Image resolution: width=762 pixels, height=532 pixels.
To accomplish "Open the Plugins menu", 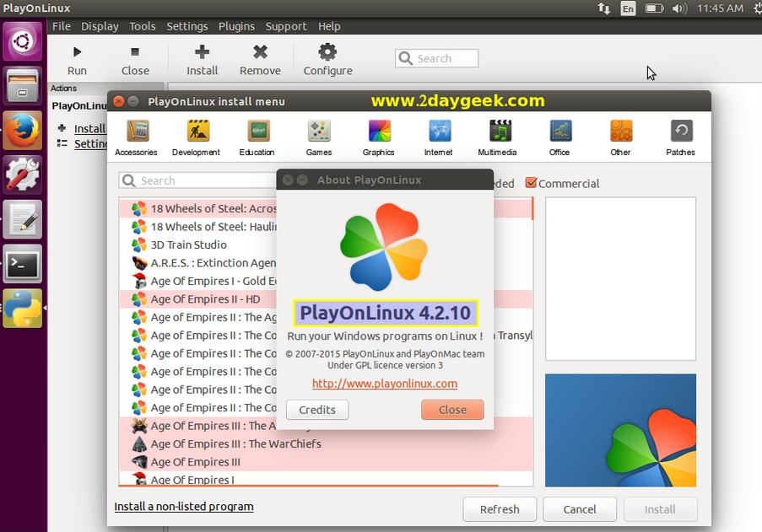I will point(236,26).
